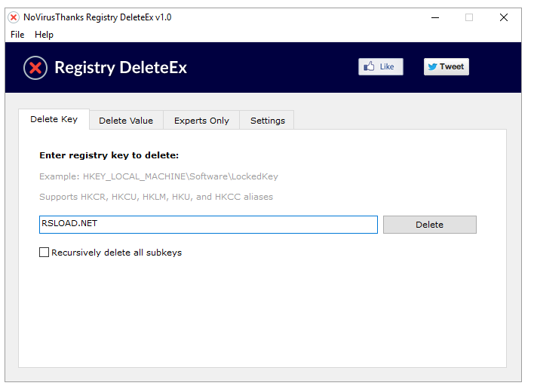The height and width of the screenshot is (392, 534).
Task: Enable Recursively delete all subkeys checkbox
Action: coord(44,252)
